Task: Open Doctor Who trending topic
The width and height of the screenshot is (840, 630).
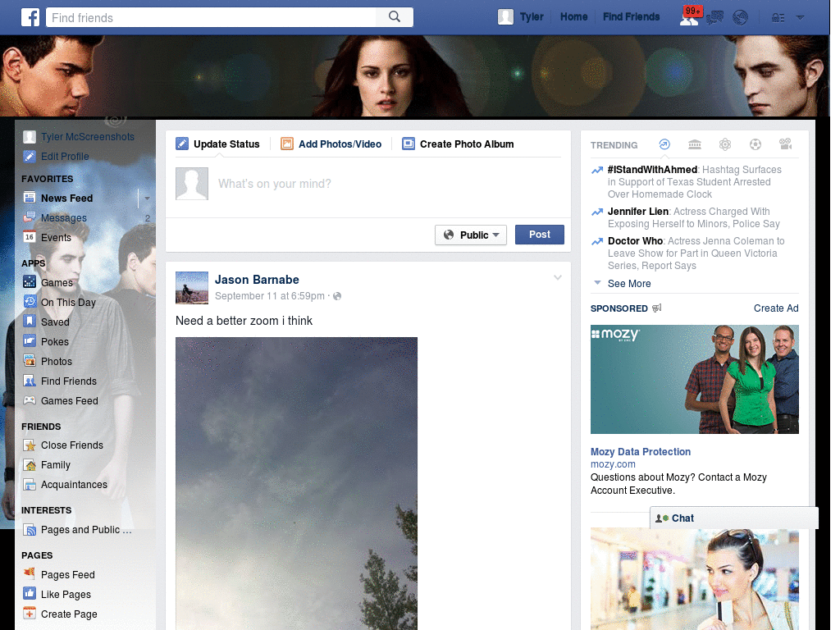Action: [635, 241]
